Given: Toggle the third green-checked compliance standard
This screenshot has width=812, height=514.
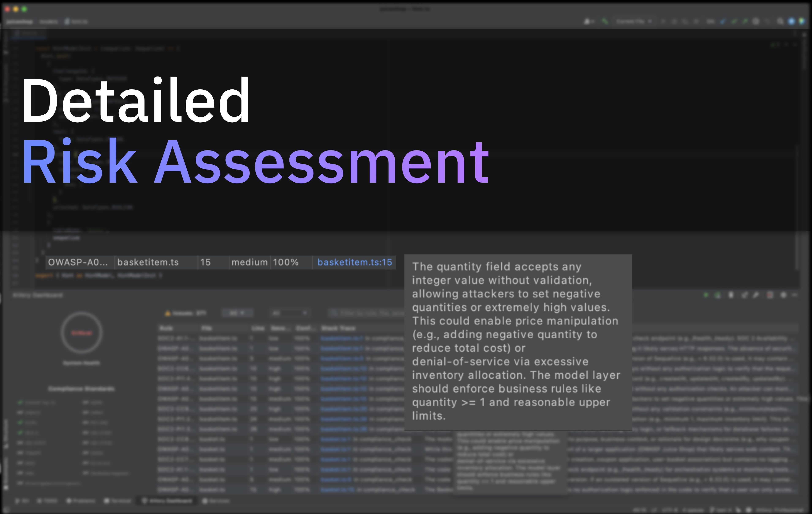Looking at the screenshot, I should [x=20, y=422].
